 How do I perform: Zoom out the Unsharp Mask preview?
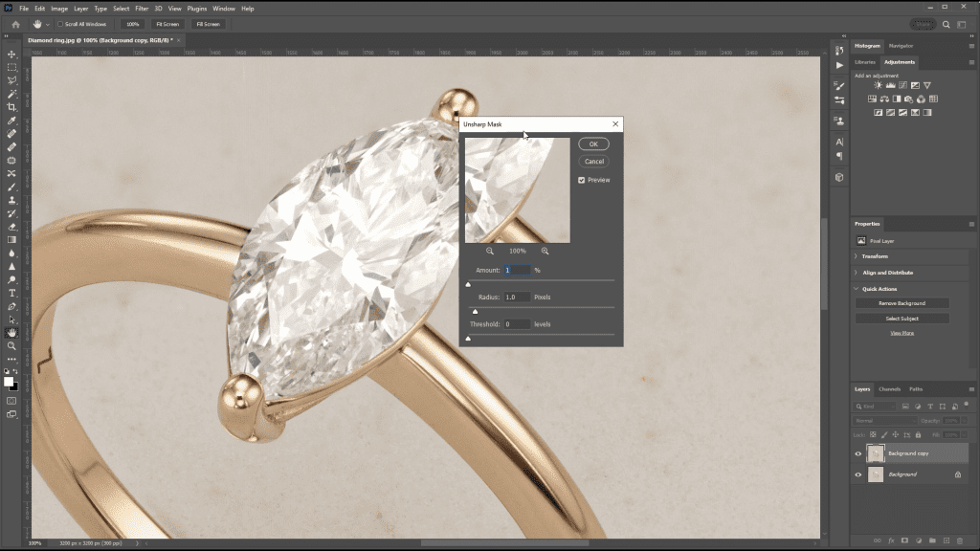pos(490,251)
